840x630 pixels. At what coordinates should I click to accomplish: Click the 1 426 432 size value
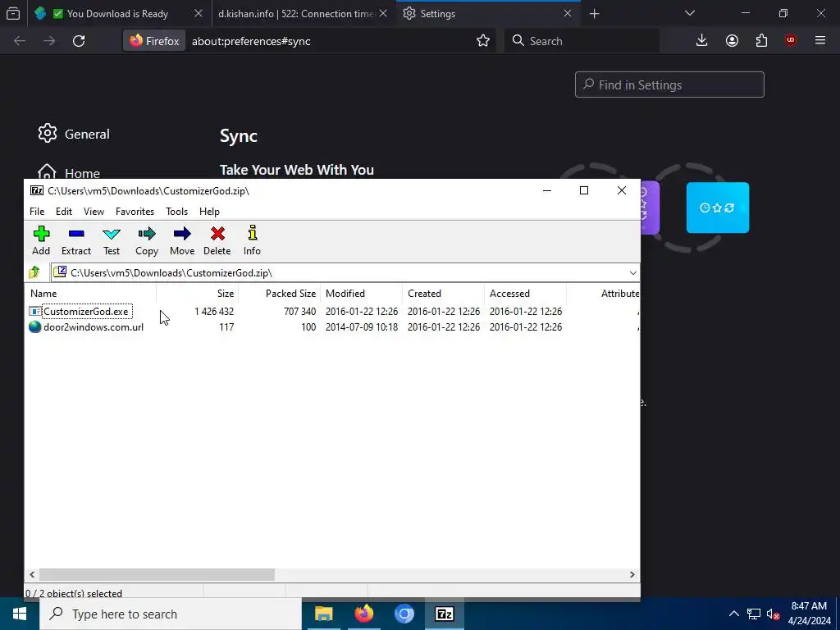[214, 311]
